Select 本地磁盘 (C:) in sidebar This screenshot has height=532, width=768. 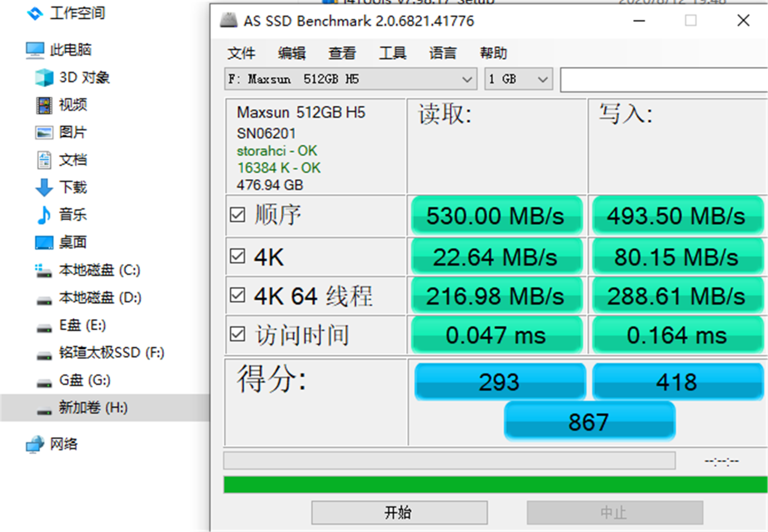[x=100, y=270]
